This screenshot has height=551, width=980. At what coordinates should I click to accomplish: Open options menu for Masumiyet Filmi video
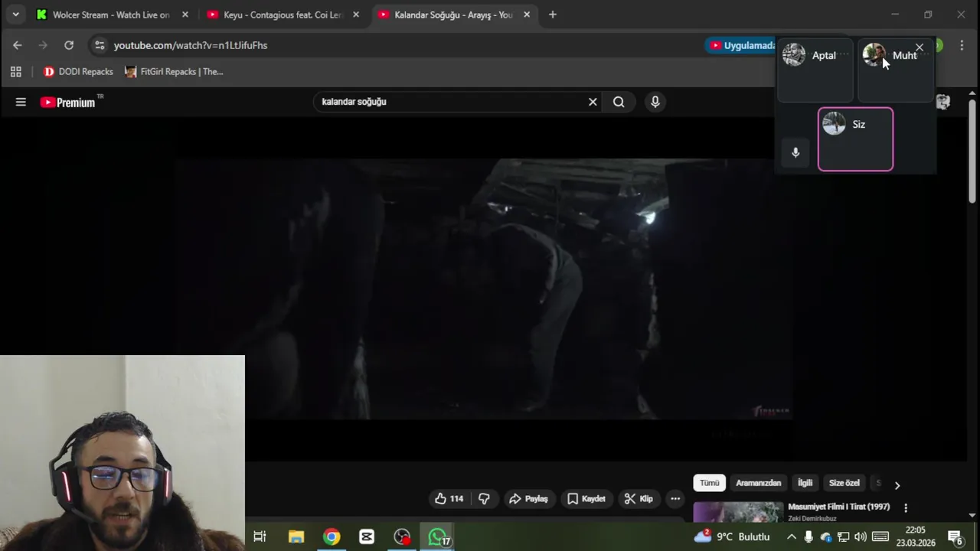[x=906, y=507]
